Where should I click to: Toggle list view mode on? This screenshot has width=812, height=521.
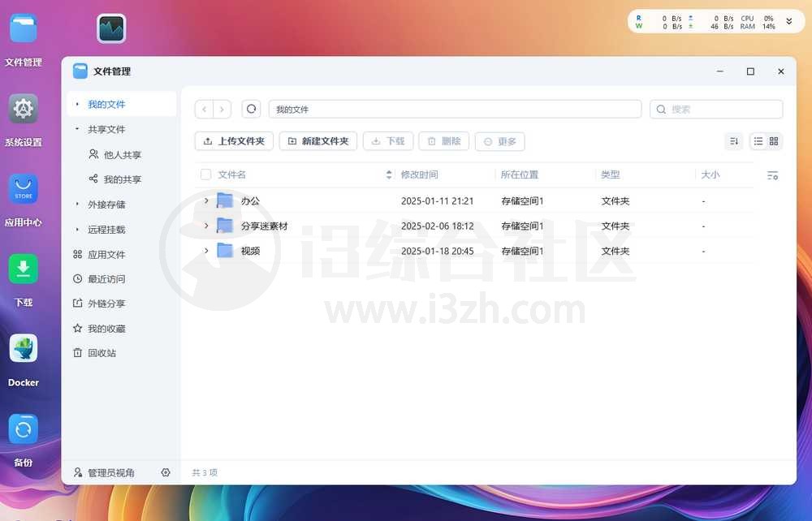click(x=760, y=140)
